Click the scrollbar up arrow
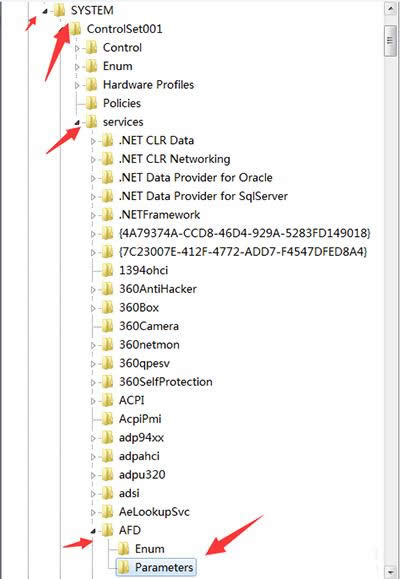This screenshot has height=579, width=400. [390, 9]
